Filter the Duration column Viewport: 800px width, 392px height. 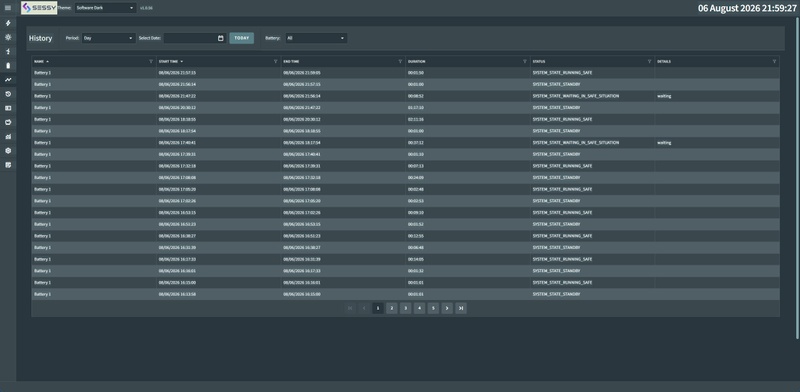pyautogui.click(x=524, y=61)
